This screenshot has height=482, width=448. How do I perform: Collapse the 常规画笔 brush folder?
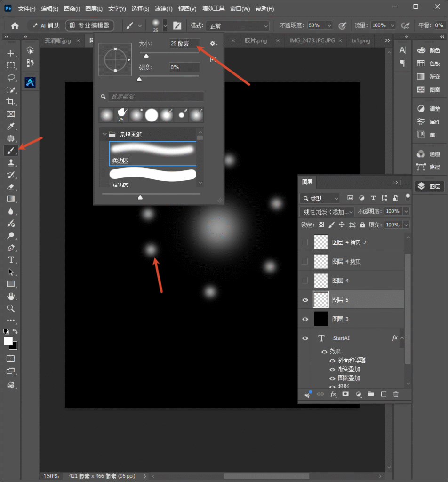pyautogui.click(x=104, y=134)
